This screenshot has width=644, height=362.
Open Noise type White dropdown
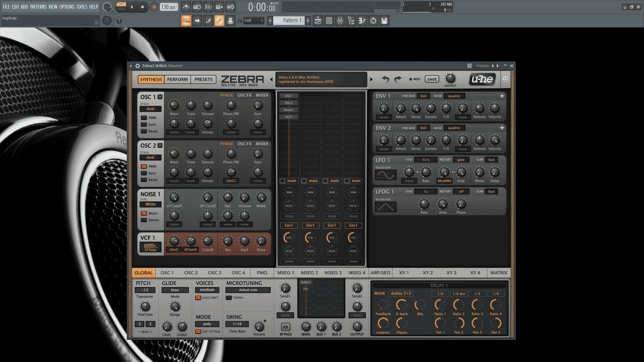(x=150, y=204)
